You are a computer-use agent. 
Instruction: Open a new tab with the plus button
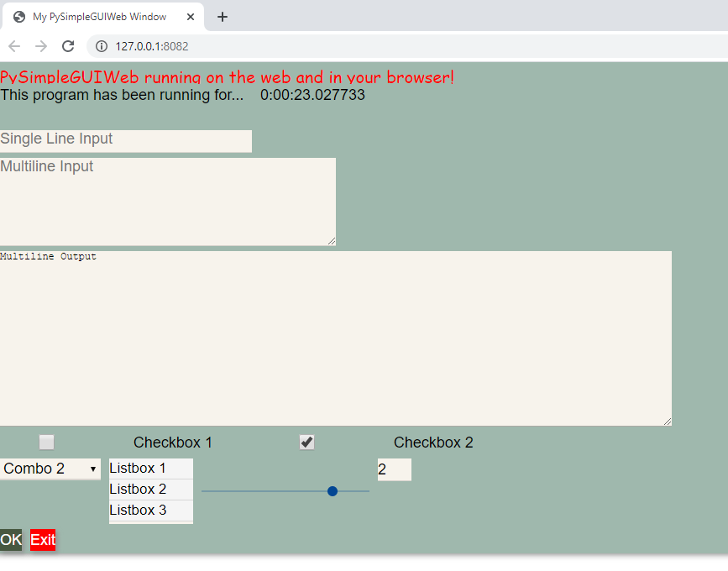click(223, 17)
